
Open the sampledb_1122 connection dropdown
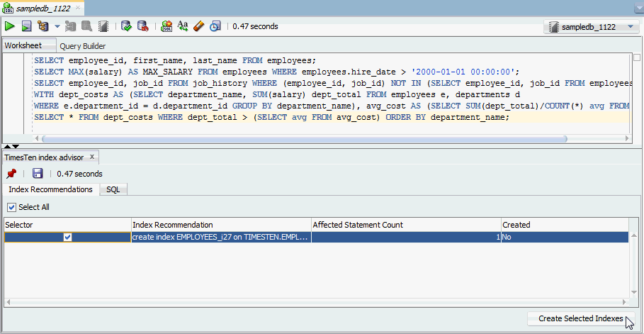[x=591, y=27]
